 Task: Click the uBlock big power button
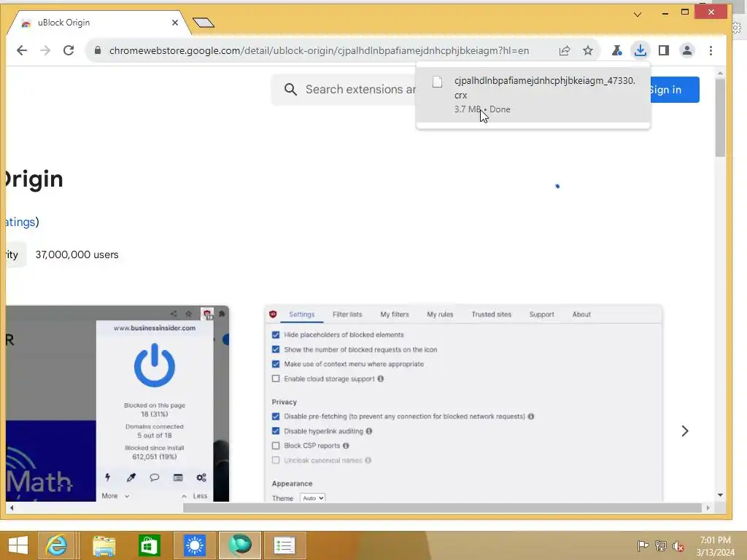tap(155, 365)
